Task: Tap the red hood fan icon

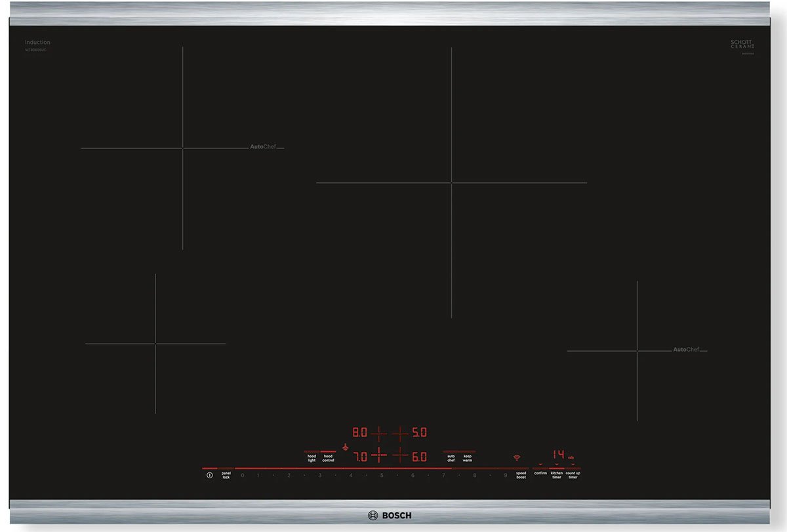Action: click(344, 447)
